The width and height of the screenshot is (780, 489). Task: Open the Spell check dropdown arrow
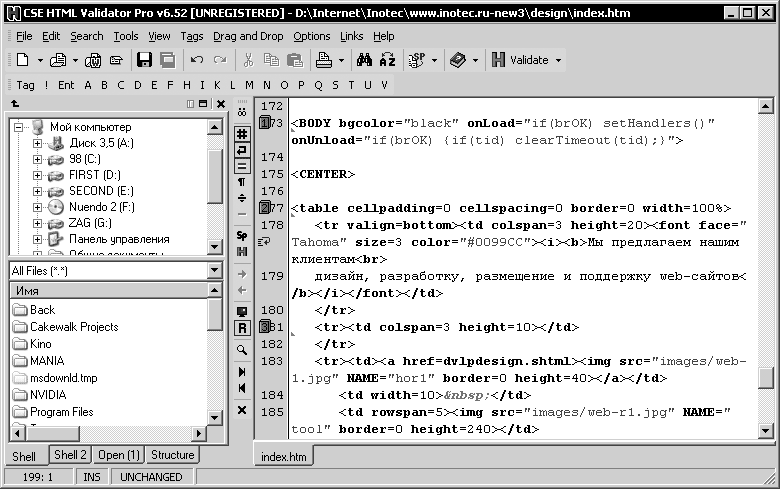(x=434, y=61)
